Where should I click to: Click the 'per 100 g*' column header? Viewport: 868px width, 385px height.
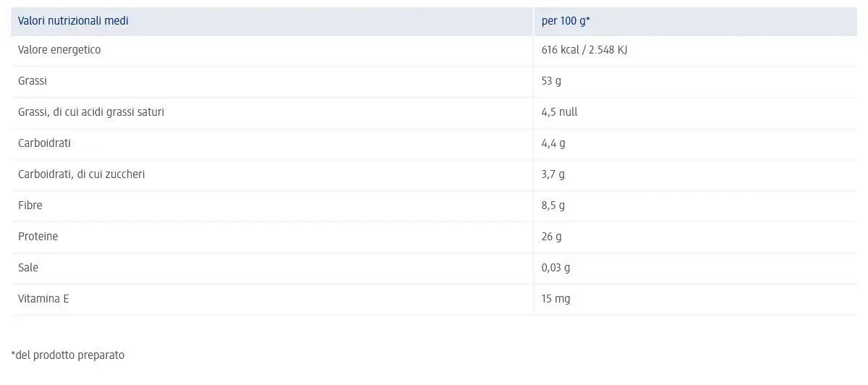point(566,21)
